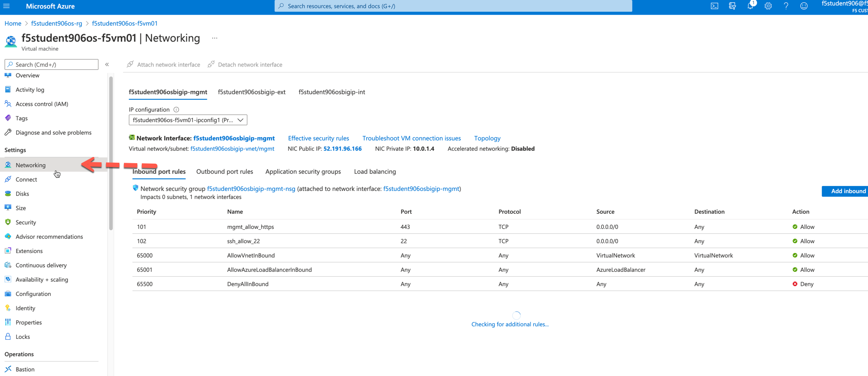Click the Connect icon in the sidebar
The height and width of the screenshot is (376, 868).
[x=8, y=179]
